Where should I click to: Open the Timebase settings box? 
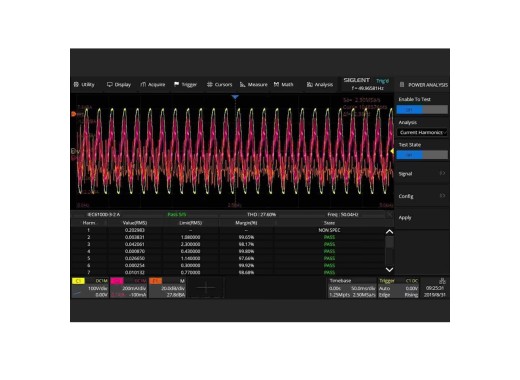pos(352,288)
